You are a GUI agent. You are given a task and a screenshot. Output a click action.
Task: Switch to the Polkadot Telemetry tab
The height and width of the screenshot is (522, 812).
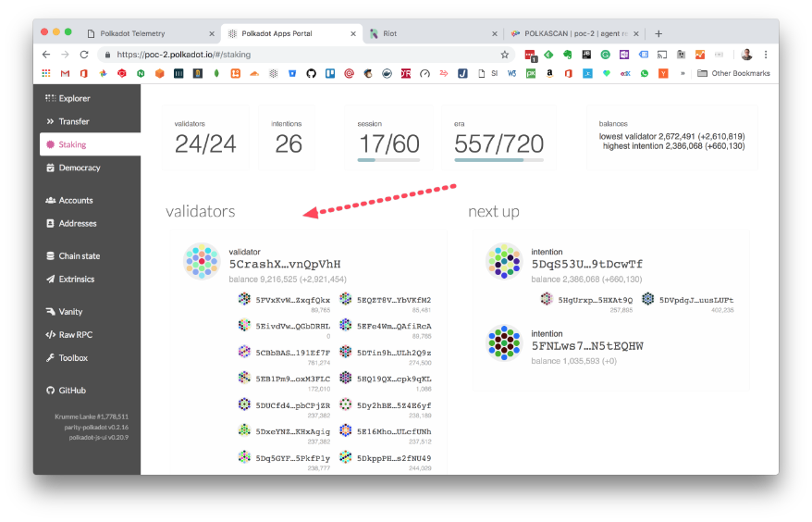(x=140, y=33)
